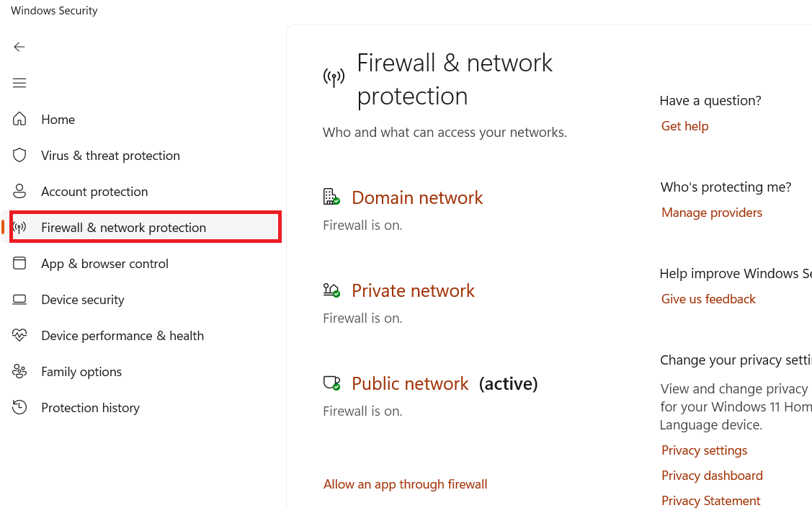Click the Get help link
The height and width of the screenshot is (508, 812).
pyautogui.click(x=684, y=126)
